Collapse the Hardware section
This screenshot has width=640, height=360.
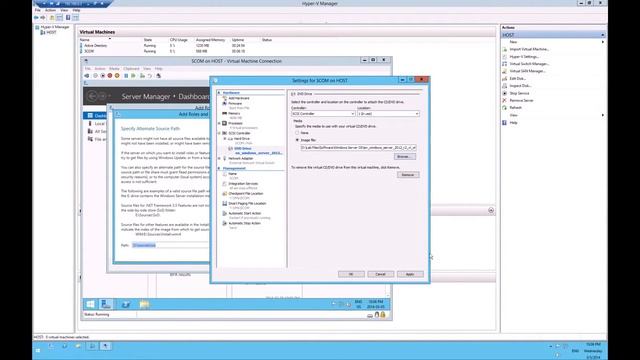pyautogui.click(x=219, y=93)
